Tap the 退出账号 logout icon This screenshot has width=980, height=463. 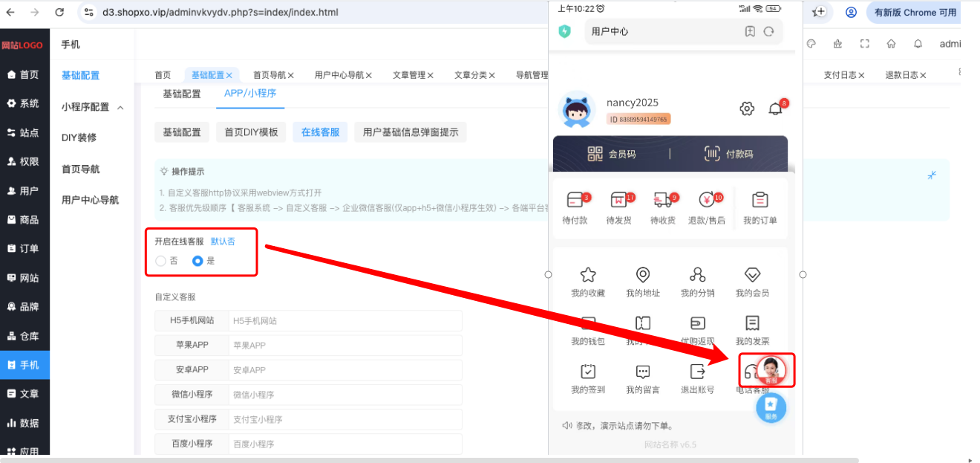(x=698, y=371)
